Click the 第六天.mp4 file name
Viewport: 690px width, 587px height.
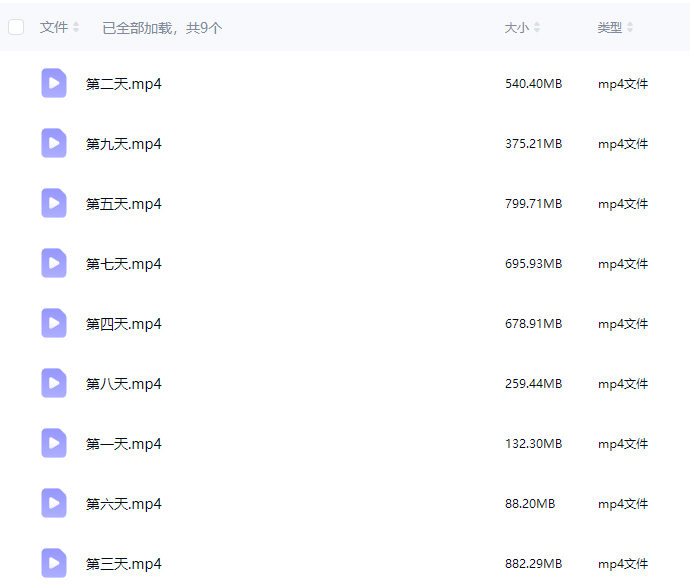click(x=123, y=504)
